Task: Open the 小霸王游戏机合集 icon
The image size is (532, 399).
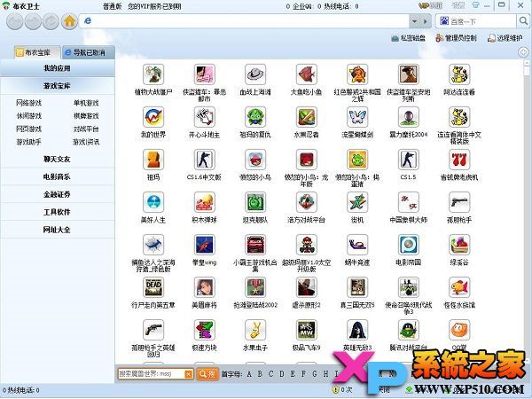Action: coord(255,245)
